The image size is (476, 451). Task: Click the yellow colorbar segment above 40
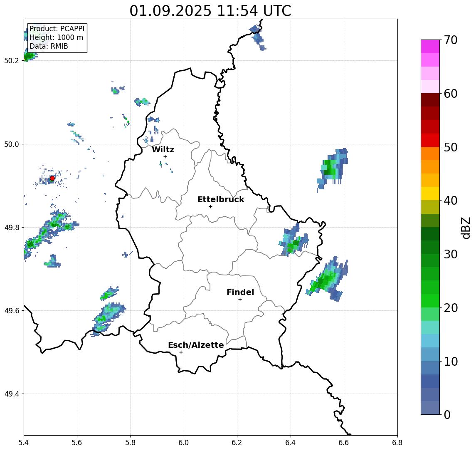[430, 193]
